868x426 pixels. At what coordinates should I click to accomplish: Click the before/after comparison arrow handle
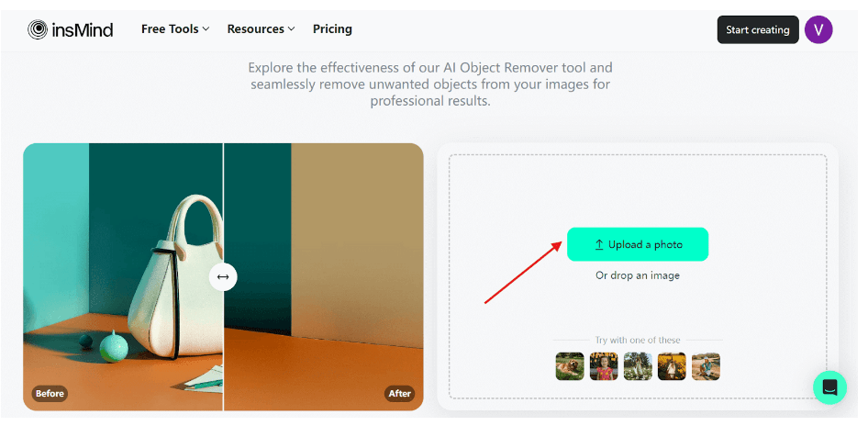[223, 276]
